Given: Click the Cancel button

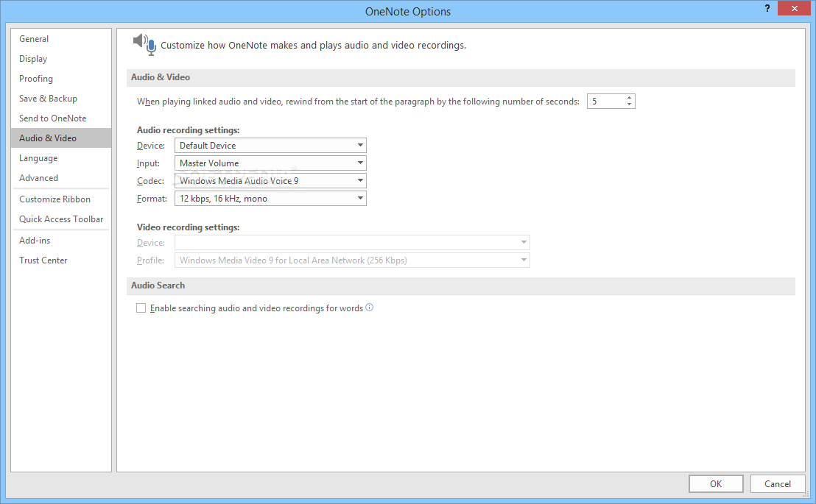Looking at the screenshot, I should point(778,483).
